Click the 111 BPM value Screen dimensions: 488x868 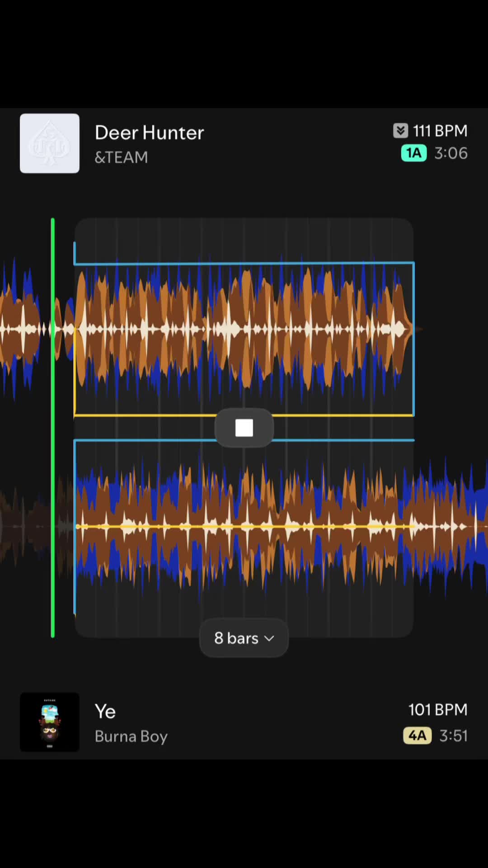point(440,131)
